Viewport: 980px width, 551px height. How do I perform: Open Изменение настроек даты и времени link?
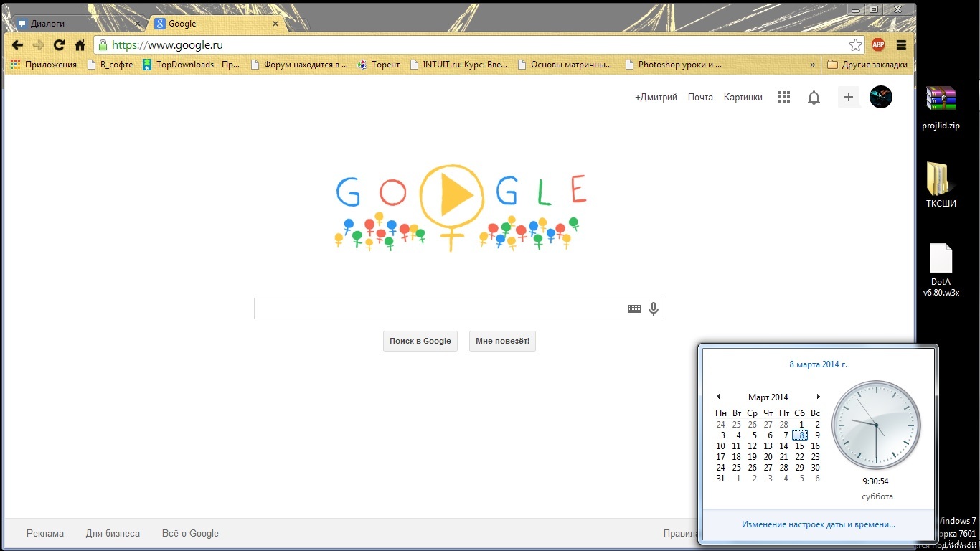pyautogui.click(x=819, y=524)
